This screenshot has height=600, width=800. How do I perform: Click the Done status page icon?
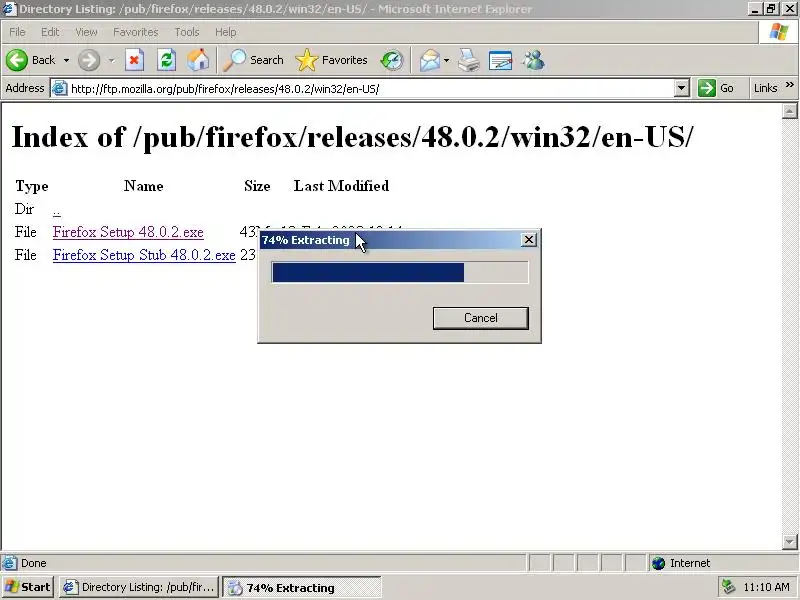pyautogui.click(x=9, y=563)
